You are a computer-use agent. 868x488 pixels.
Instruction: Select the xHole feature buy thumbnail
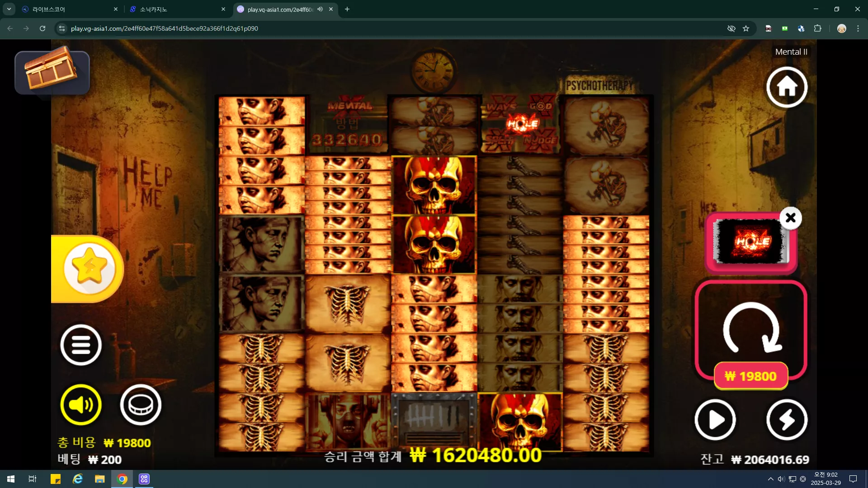point(751,242)
